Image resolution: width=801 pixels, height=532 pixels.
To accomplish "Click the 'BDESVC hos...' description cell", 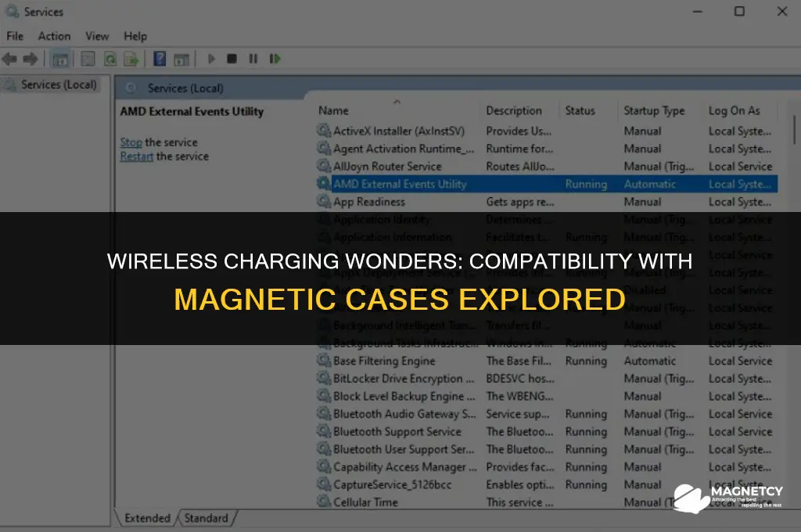I will (x=520, y=379).
